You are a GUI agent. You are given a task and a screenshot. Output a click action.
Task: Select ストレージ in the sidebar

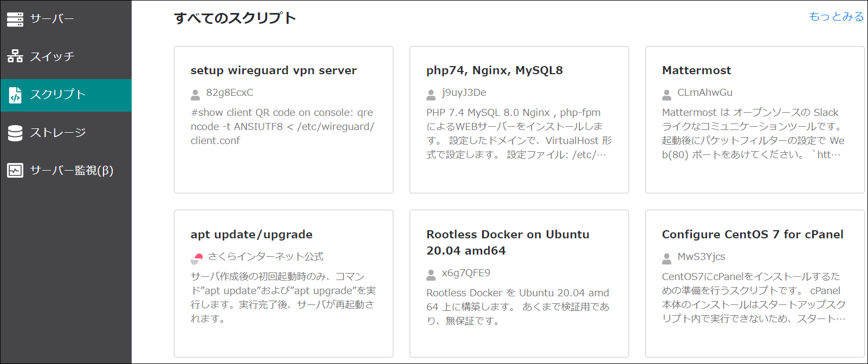57,133
